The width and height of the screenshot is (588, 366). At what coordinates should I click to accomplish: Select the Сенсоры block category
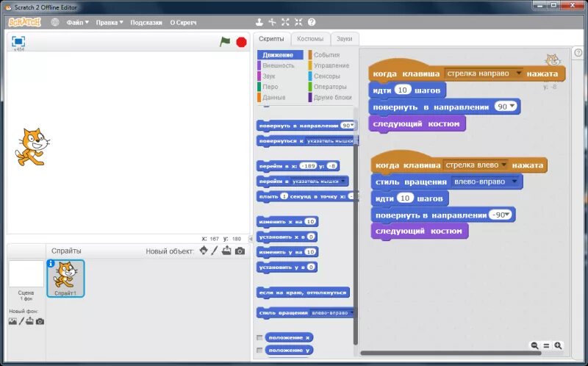coord(326,76)
